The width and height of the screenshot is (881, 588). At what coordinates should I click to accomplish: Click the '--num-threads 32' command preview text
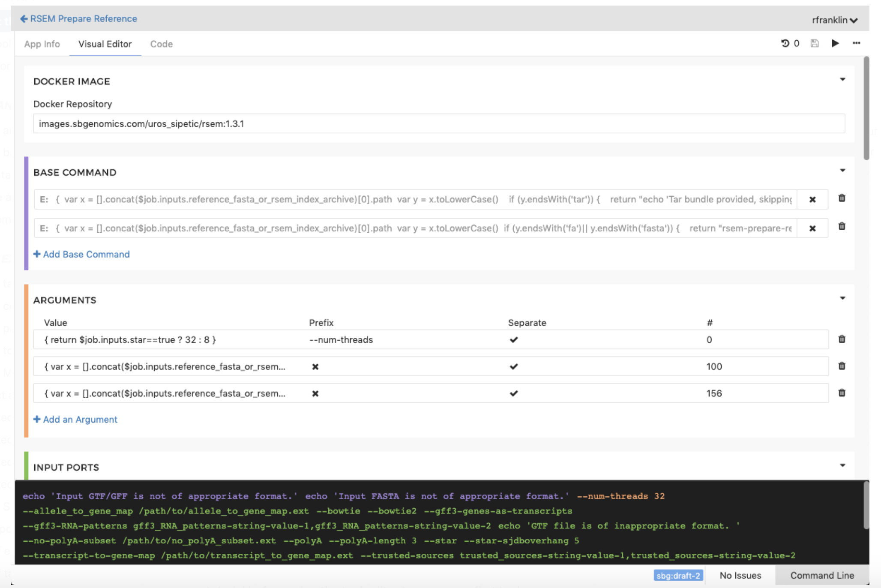tap(621, 496)
